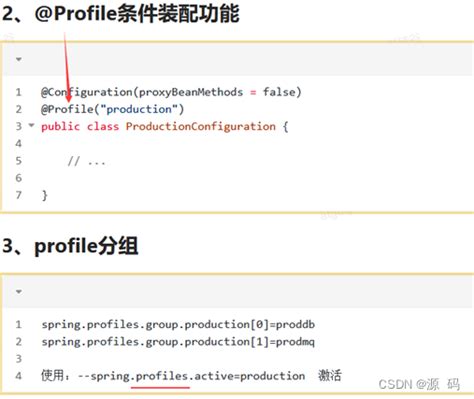
Task: Click line number 4 in first code block
Action: (x=19, y=143)
